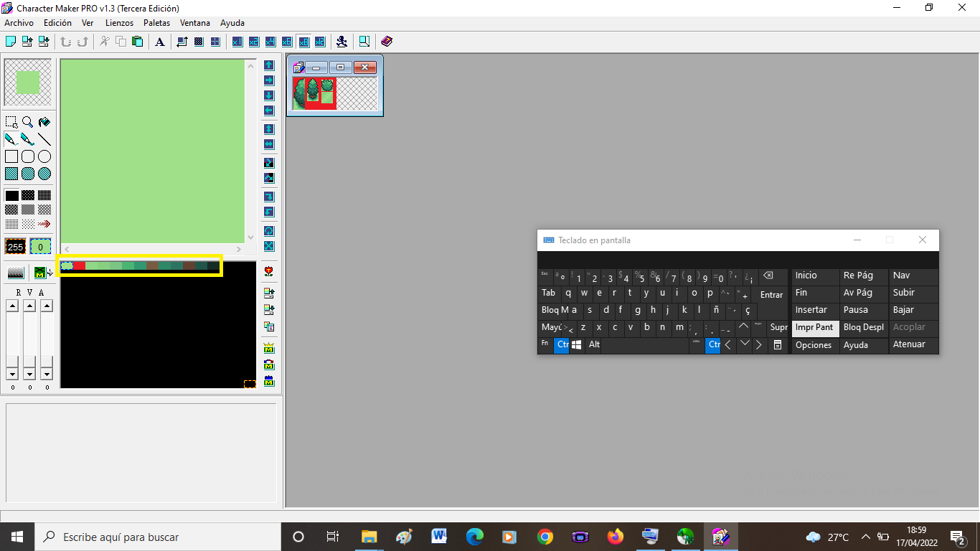Click the text tool A icon
This screenshot has height=551, width=980.
160,42
